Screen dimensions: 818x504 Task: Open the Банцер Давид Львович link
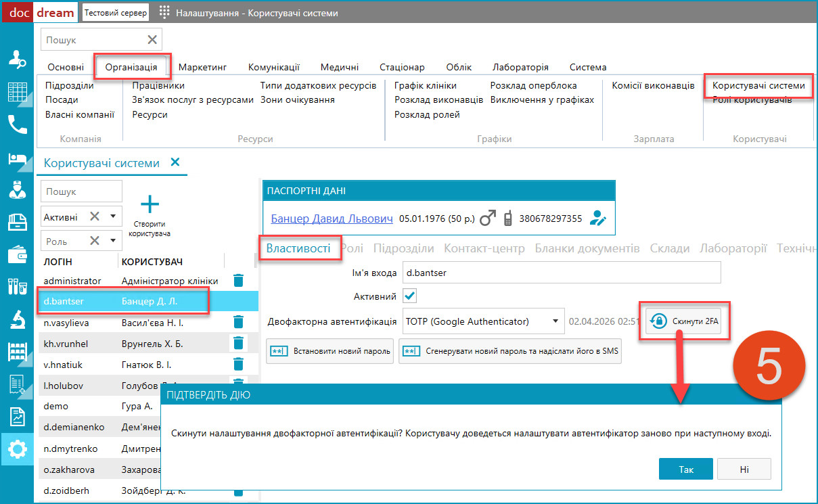[332, 219]
